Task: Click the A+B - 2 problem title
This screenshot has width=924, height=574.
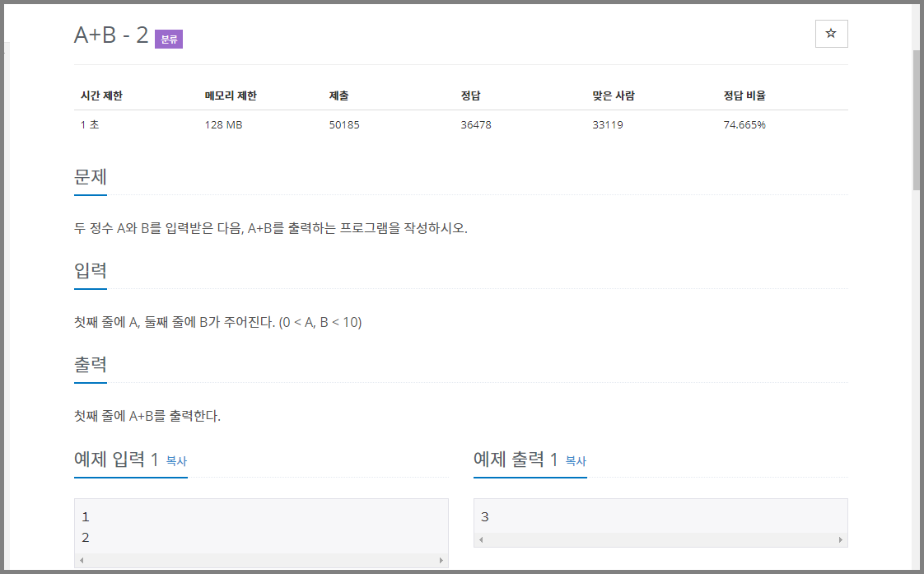Action: click(111, 35)
